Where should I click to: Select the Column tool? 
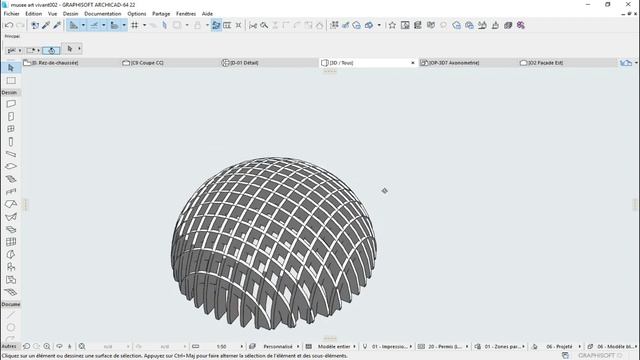click(11, 142)
